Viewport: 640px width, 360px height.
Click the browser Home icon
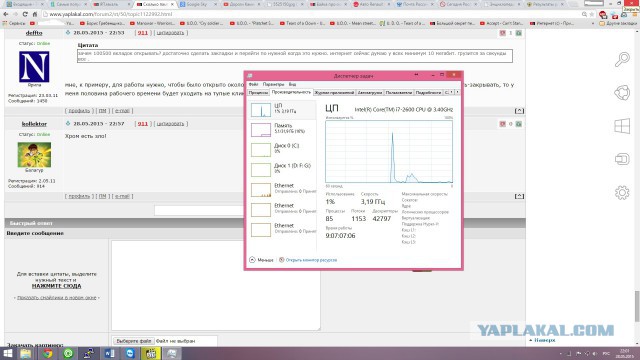coord(35,14)
